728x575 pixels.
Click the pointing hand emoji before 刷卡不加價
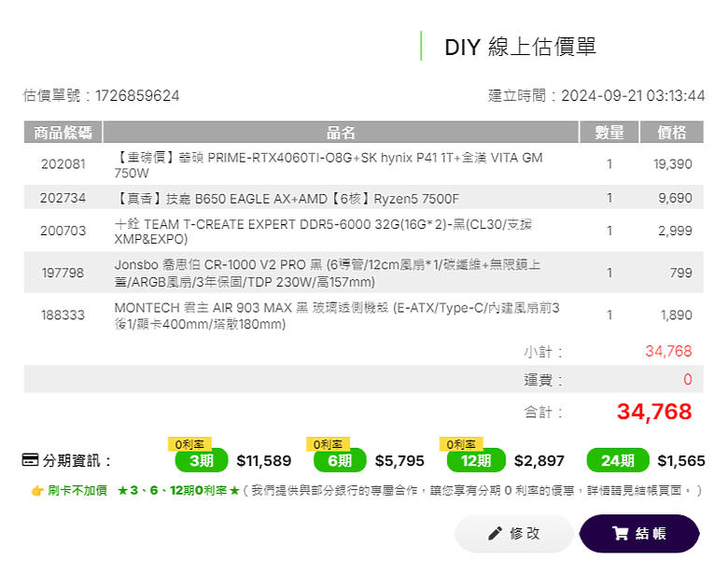37,490
